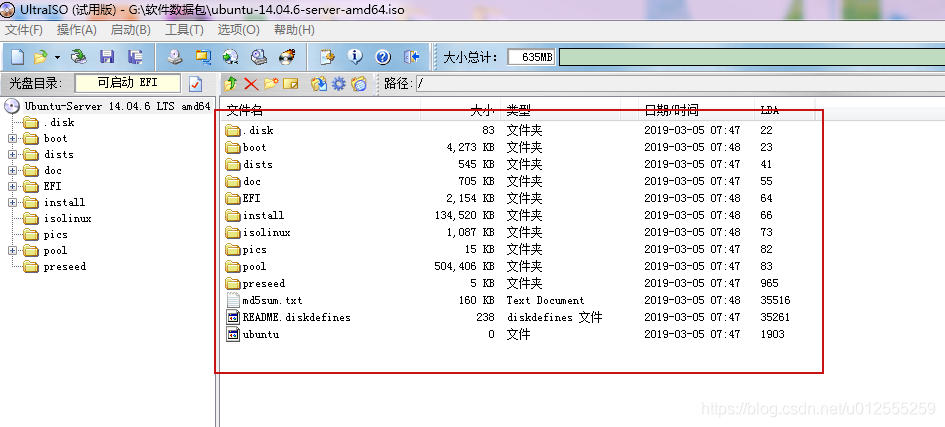
Task: Click the green capacity usage bar
Action: coord(752,57)
